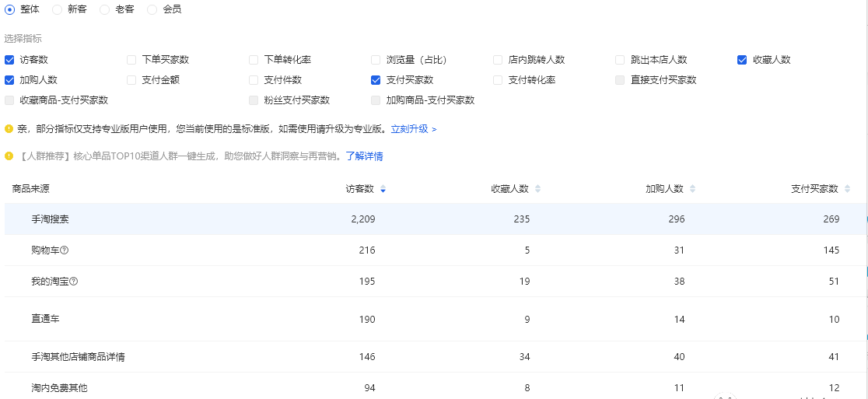Screen dimensions: 868x399
Task: Uncheck the 访客数 checkbox
Action: (x=9, y=60)
